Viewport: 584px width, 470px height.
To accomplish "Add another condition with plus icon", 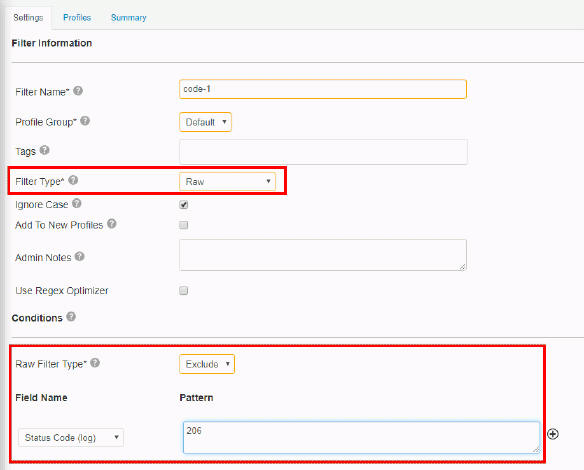I will tap(553, 434).
